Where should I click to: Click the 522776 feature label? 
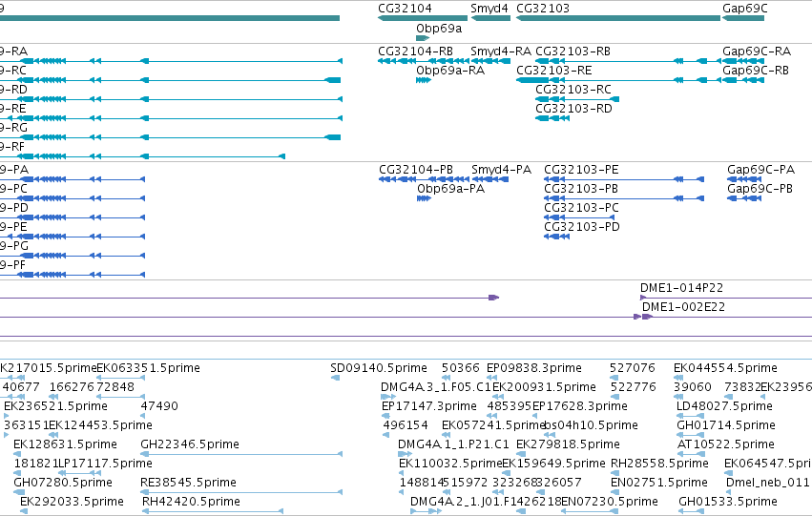click(x=634, y=387)
